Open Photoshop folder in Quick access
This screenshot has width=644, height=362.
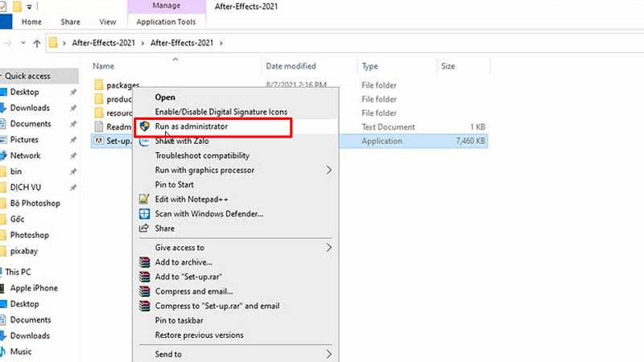pyautogui.click(x=30, y=235)
